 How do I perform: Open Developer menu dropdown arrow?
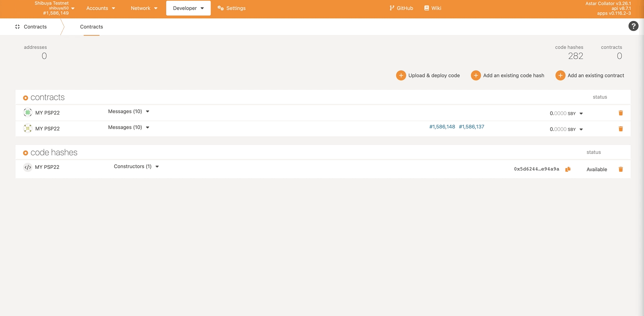click(202, 8)
